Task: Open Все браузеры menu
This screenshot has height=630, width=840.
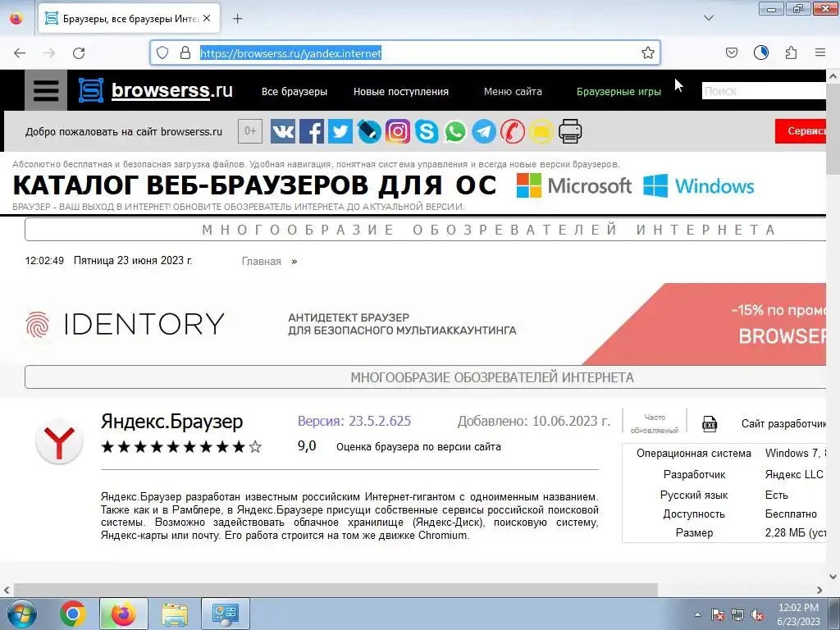Action: [294, 92]
